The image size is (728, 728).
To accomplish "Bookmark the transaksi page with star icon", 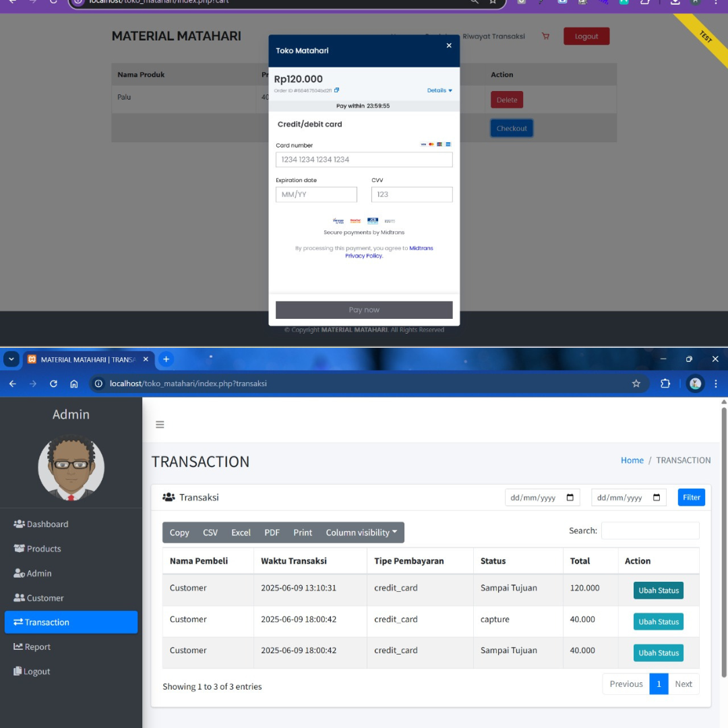I will 636,384.
